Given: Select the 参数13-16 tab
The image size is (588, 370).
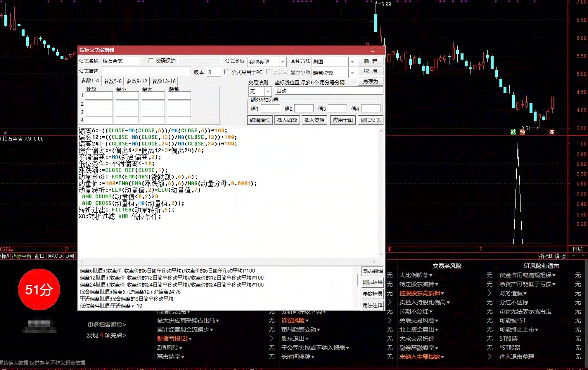Looking at the screenshot, I should (x=164, y=81).
